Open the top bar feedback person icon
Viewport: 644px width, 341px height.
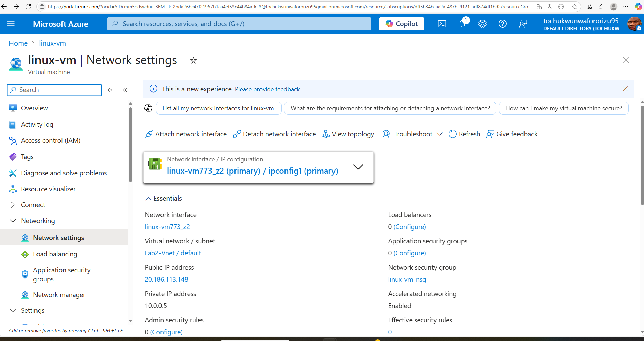point(523,24)
